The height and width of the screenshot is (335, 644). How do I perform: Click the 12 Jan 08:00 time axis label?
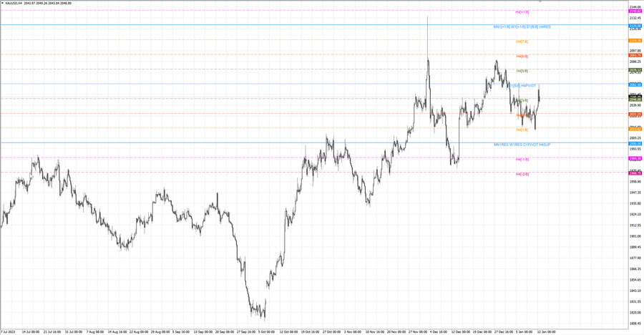(x=546, y=331)
